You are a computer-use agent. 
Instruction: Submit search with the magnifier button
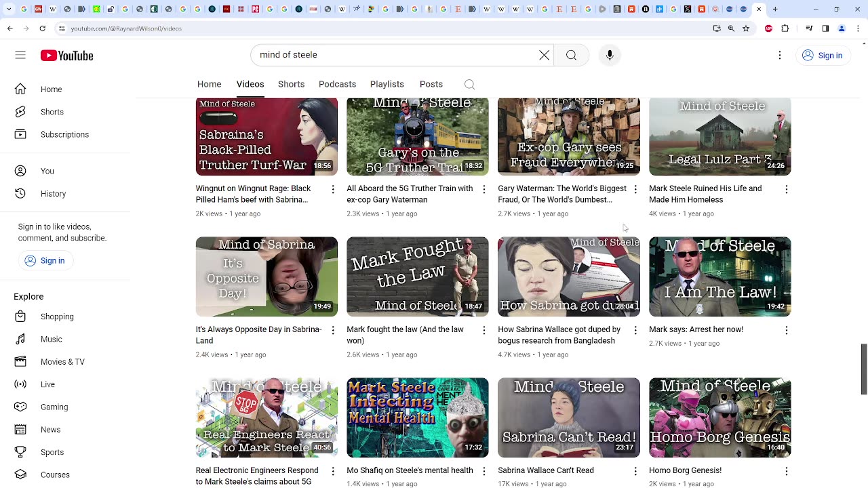(571, 56)
